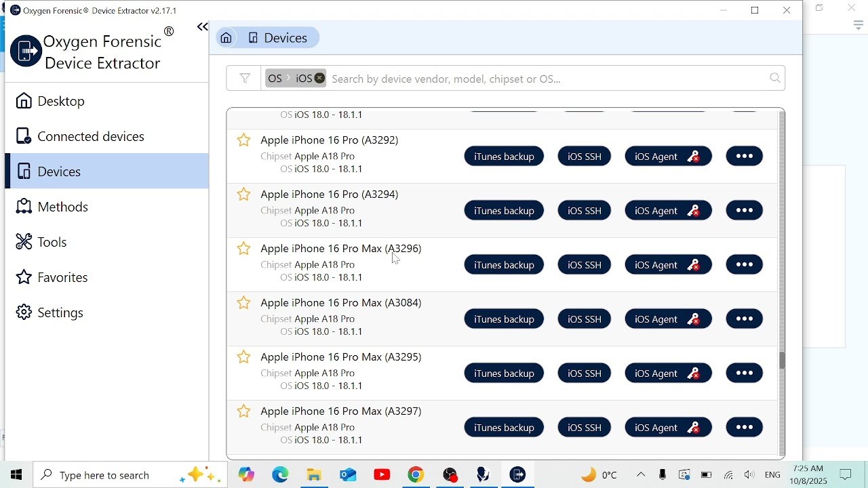The image size is (868, 488).
Task: Choose iOS SSH for iPhone 16 Pro Max (A3297)
Action: (x=585, y=428)
